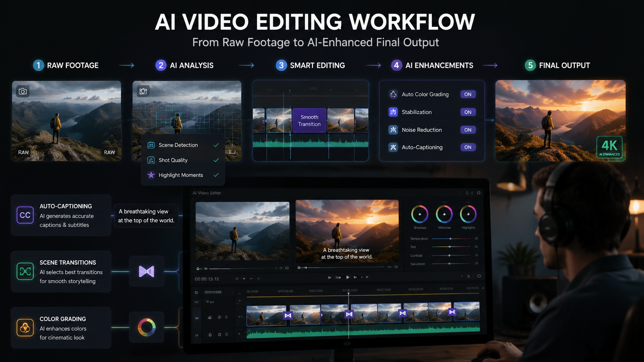Click the first transition marker on timeline
This screenshot has height=362, width=644.
click(288, 315)
